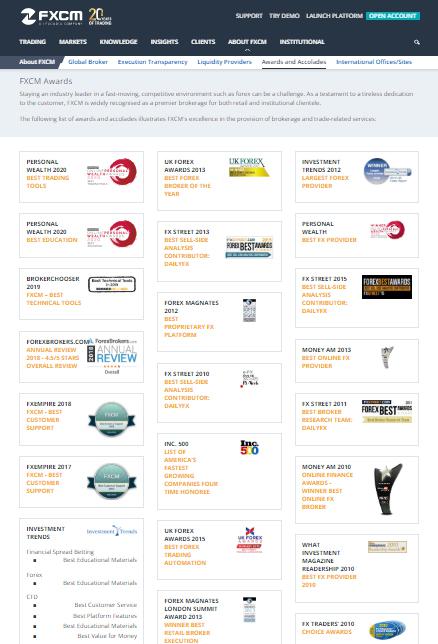Click the Inc. 500 logo image
The width and height of the screenshot is (438, 644).
(x=249, y=448)
